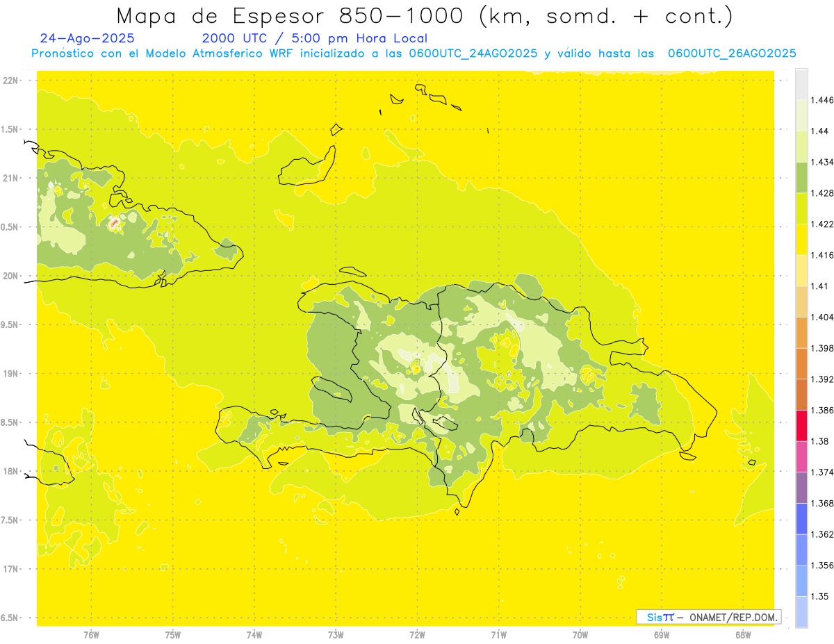Click the legend value '1.392'
This screenshot has height=644, width=834.
coord(822,379)
